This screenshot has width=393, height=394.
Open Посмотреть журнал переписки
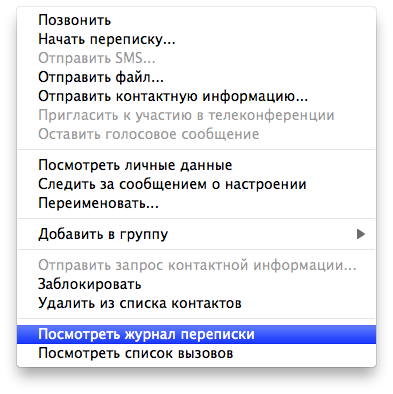pos(196,334)
